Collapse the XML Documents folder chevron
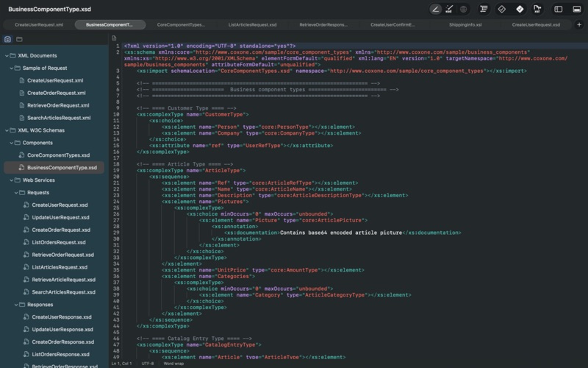 pos(7,56)
